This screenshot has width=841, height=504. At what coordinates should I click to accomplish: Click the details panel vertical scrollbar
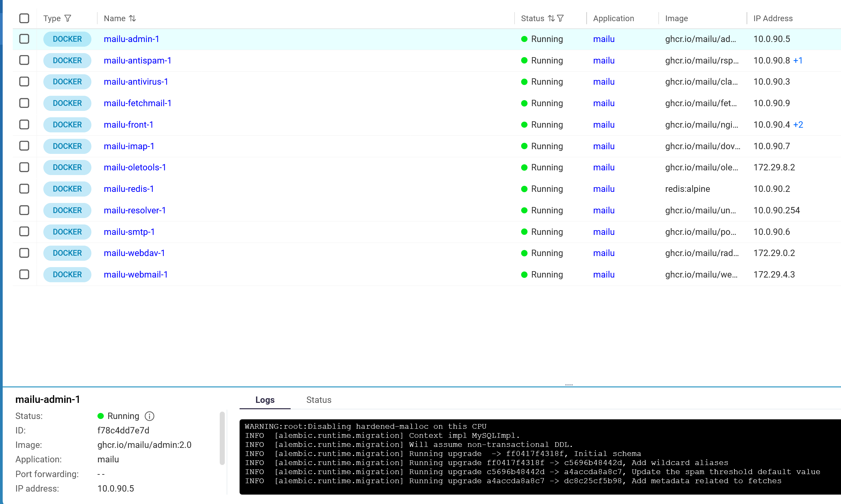pyautogui.click(x=222, y=438)
